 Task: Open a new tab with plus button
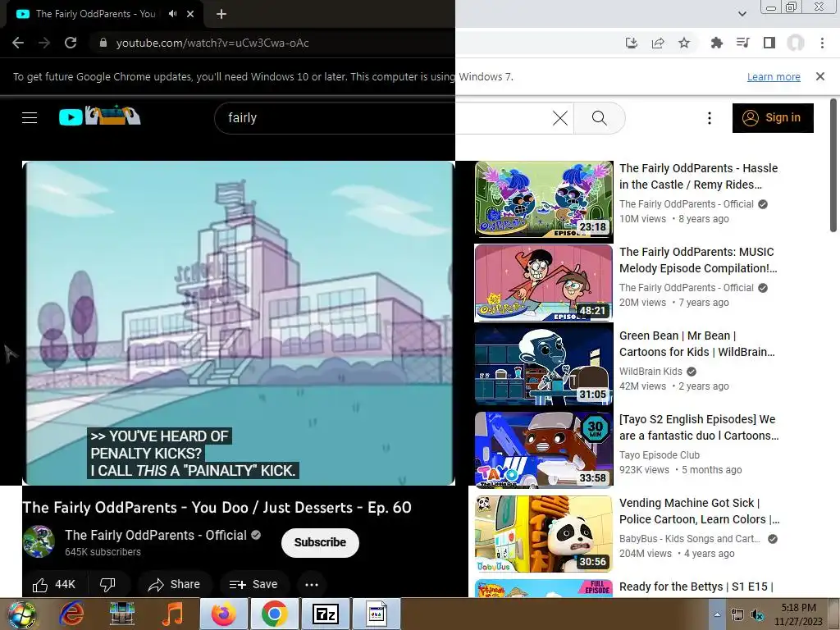coord(221,14)
